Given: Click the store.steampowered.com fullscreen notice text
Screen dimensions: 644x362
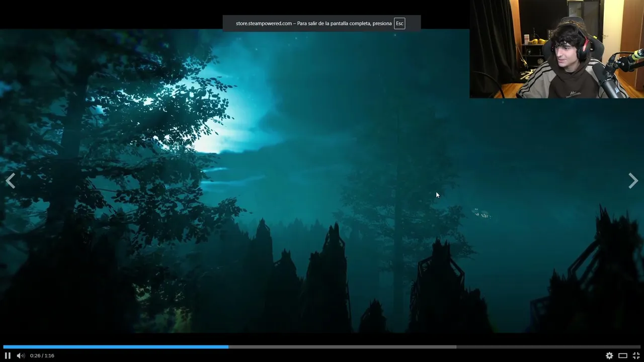Looking at the screenshot, I should 313,24.
